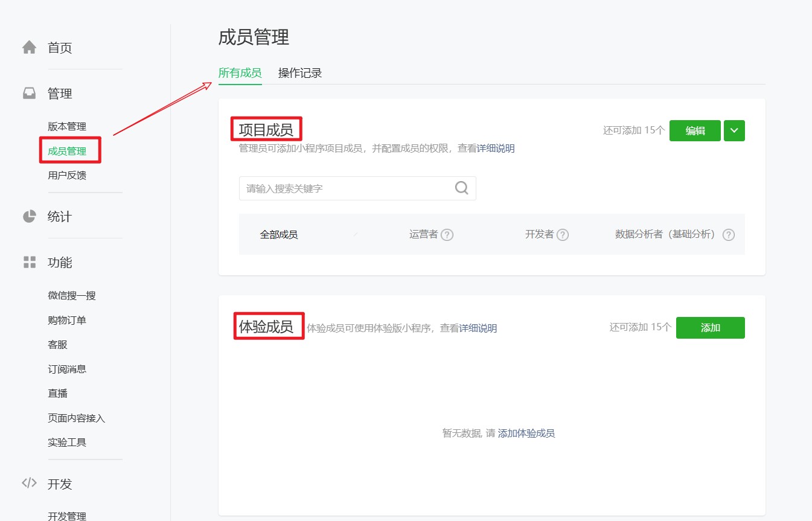Viewport: 812px width, 521px height.
Task: Expand the dropdown arrow next to 编辑 button
Action: (734, 130)
